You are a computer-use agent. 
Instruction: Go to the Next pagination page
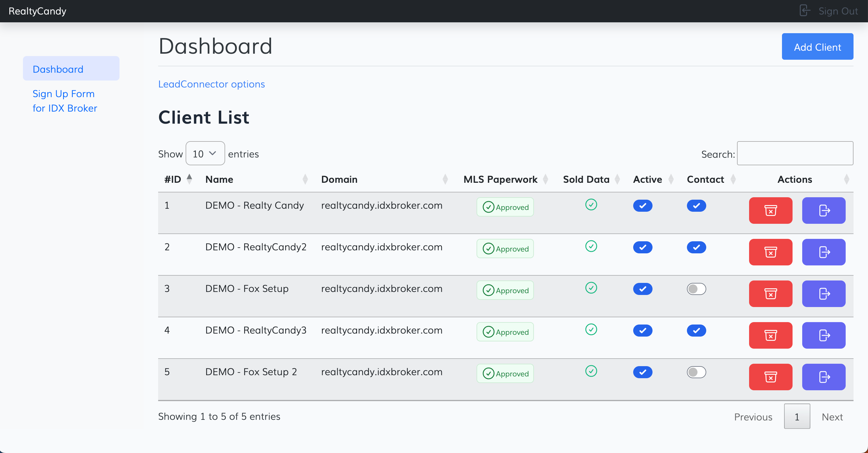pos(831,417)
